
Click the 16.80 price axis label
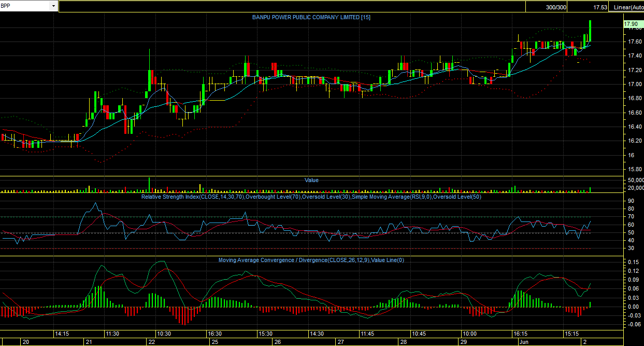pos(634,98)
